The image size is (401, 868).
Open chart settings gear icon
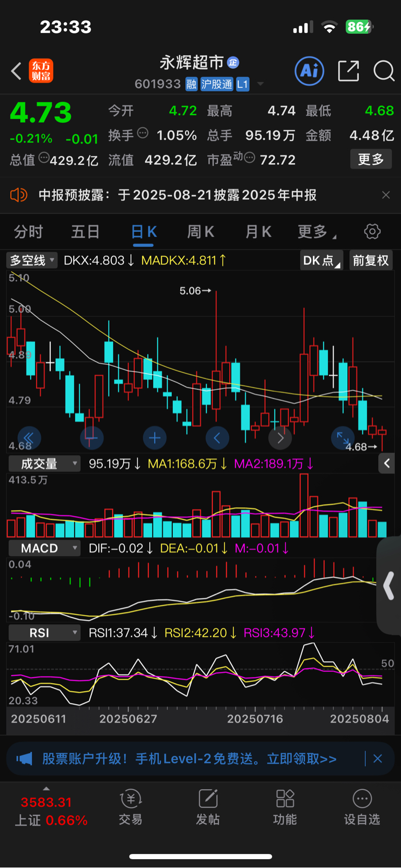(x=372, y=231)
